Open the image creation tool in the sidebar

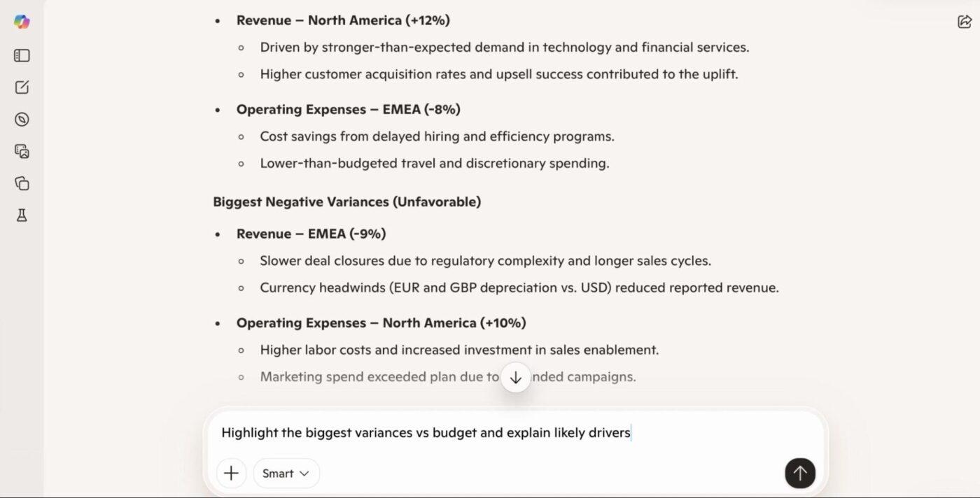pos(21,151)
